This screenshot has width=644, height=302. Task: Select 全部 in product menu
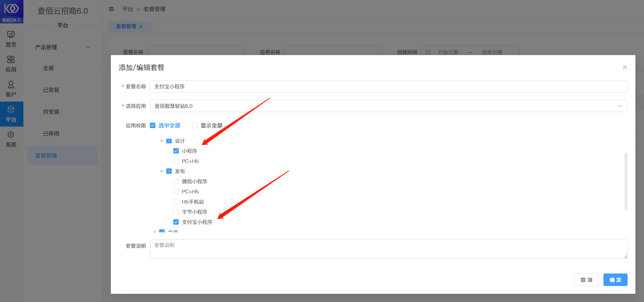coord(48,68)
